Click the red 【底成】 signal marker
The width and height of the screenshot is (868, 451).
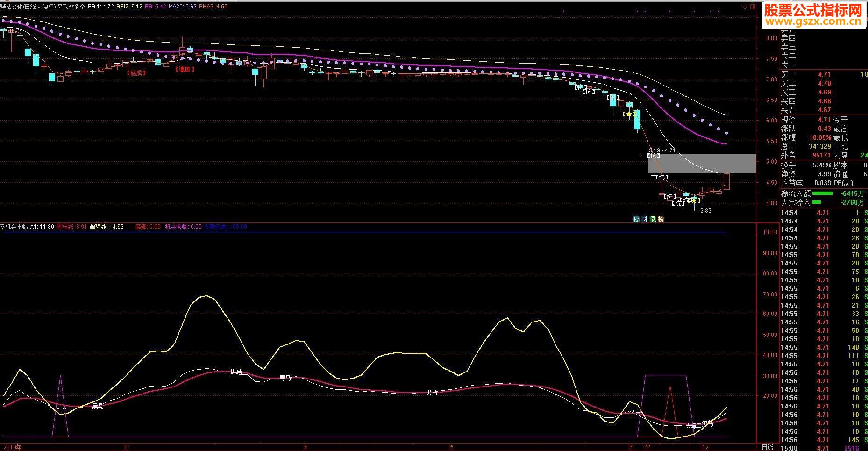click(136, 73)
